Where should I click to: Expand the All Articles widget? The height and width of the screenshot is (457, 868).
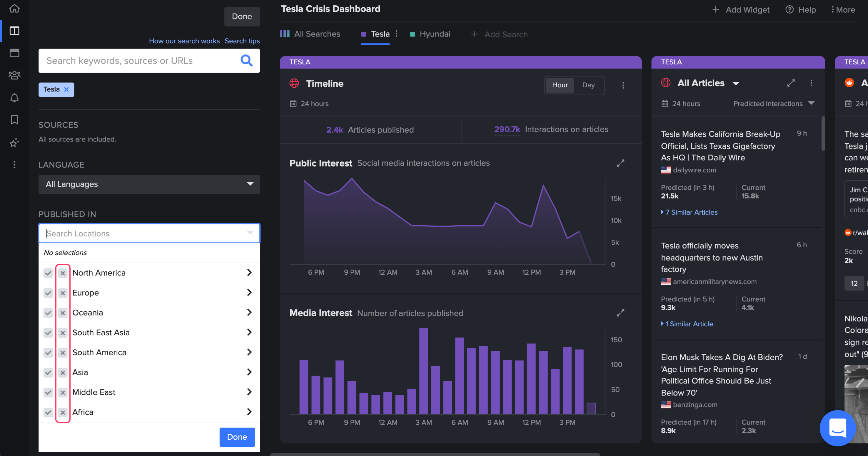pos(791,83)
